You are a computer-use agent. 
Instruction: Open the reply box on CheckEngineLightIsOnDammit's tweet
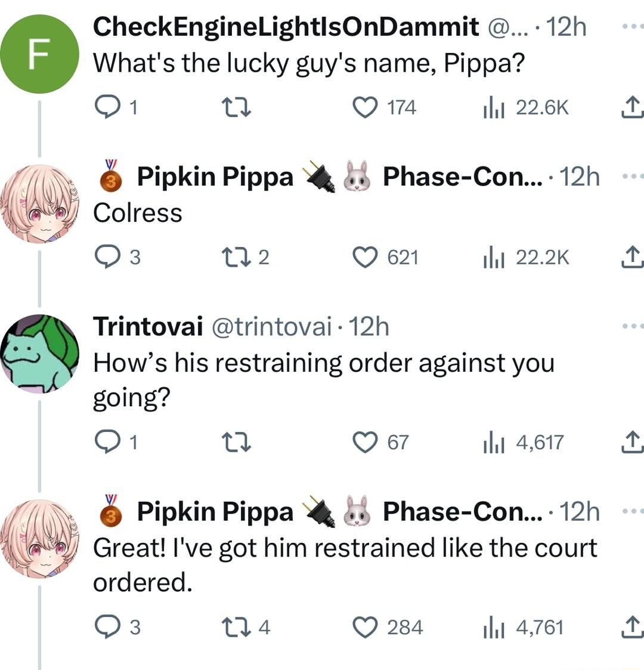click(109, 106)
